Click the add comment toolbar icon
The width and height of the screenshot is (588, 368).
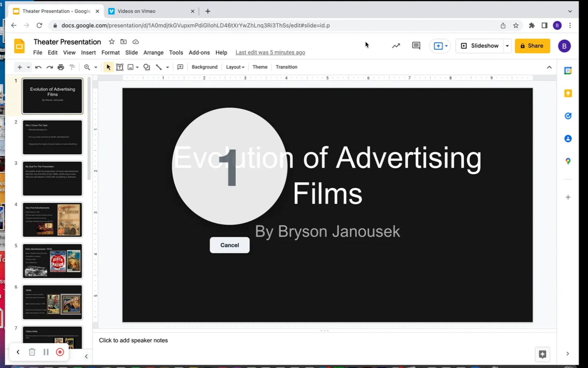(180, 67)
